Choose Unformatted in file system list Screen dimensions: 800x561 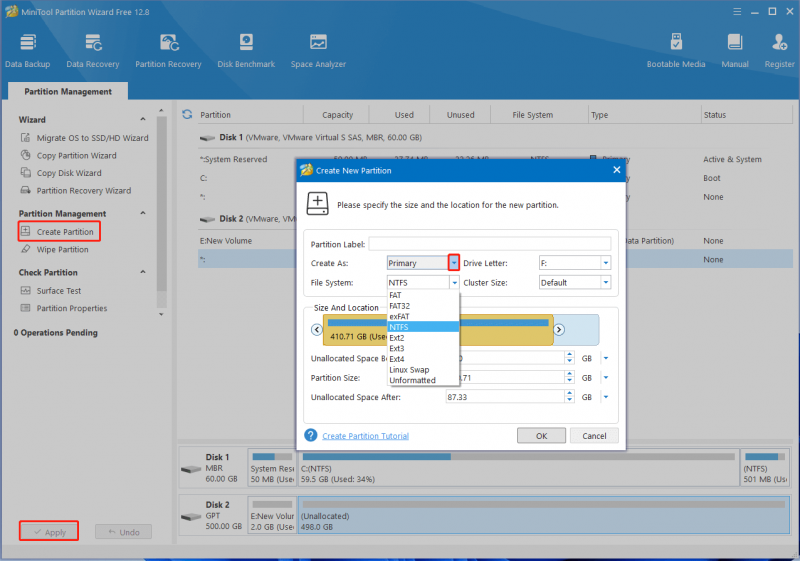tap(423, 380)
